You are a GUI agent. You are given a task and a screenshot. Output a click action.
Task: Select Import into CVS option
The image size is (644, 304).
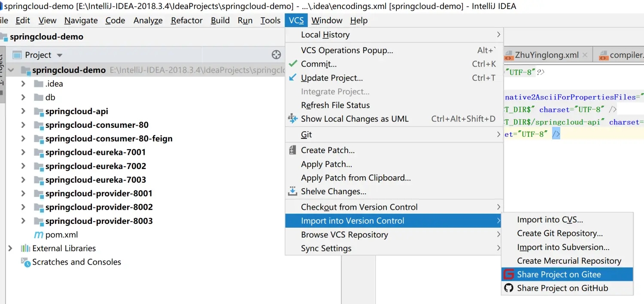pos(567,220)
